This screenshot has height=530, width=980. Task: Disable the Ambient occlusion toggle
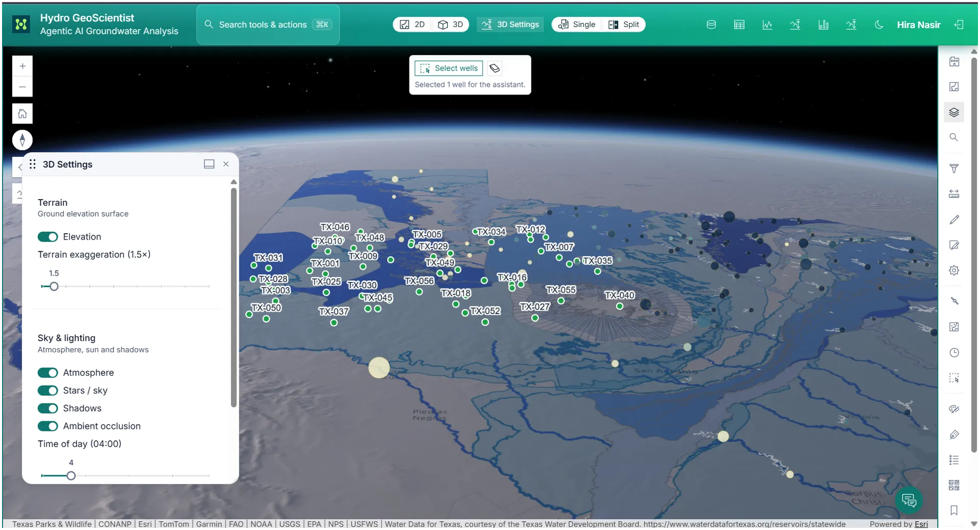click(48, 426)
